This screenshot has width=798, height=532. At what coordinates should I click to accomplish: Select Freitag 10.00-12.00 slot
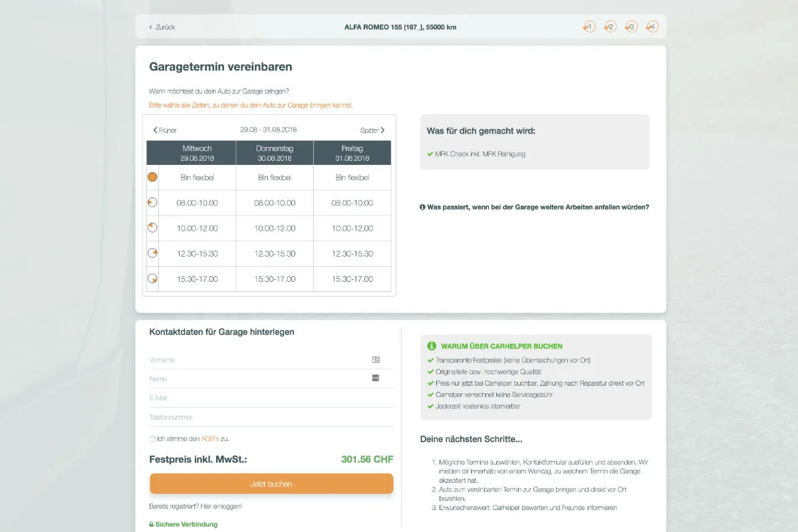pyautogui.click(x=352, y=228)
